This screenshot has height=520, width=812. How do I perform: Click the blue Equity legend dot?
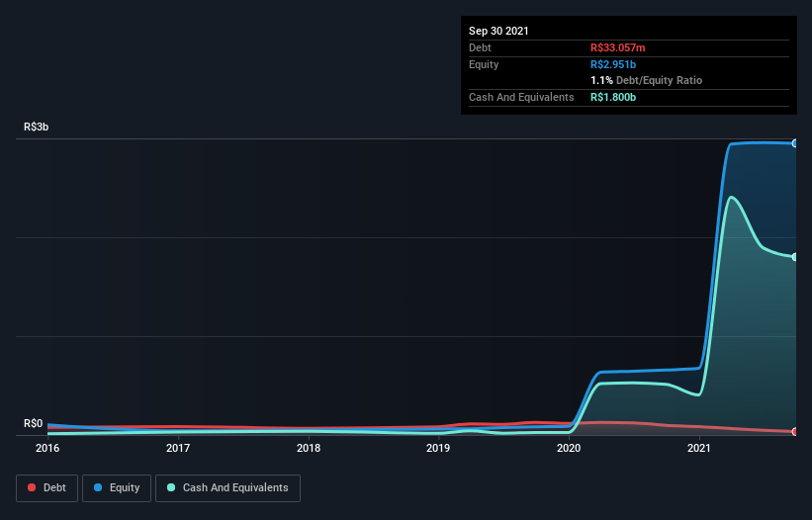(x=98, y=487)
